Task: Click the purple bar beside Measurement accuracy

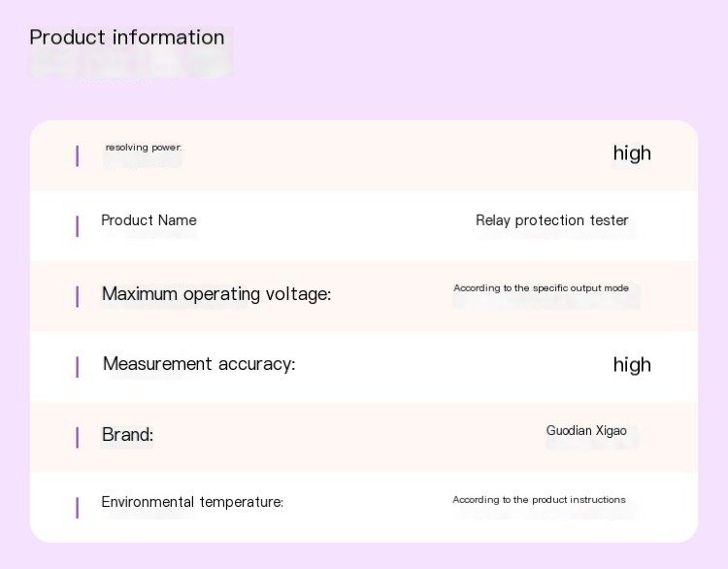Action: (77, 367)
